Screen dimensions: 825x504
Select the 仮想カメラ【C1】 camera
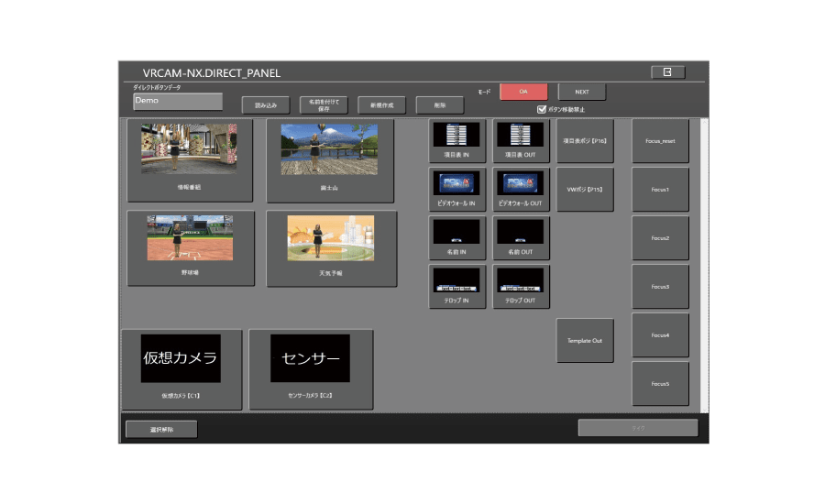[181, 368]
